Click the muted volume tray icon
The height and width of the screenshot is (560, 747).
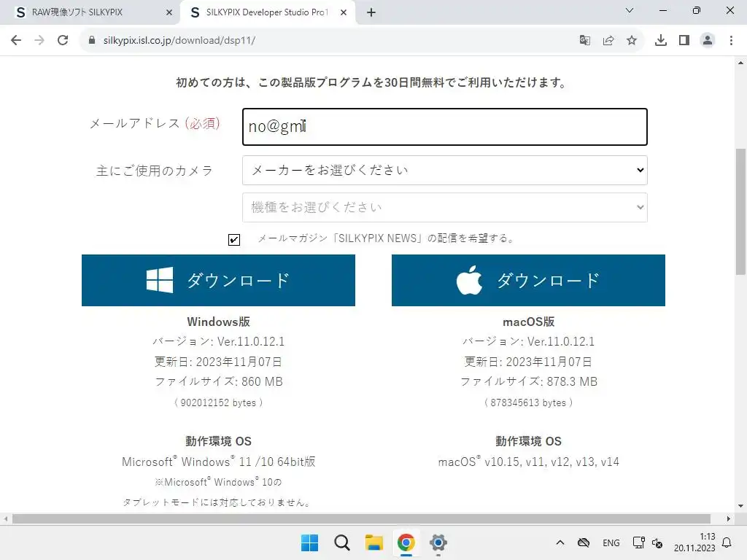tap(657, 542)
